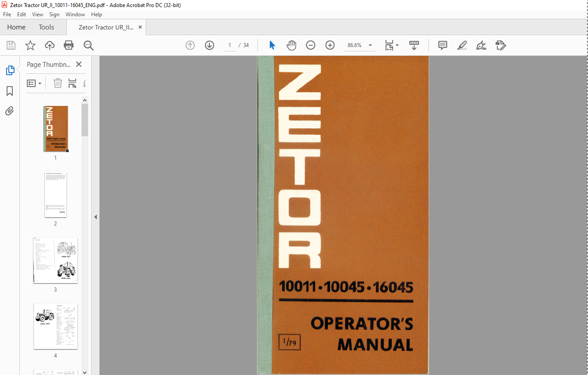Open the Window menu

(x=75, y=15)
